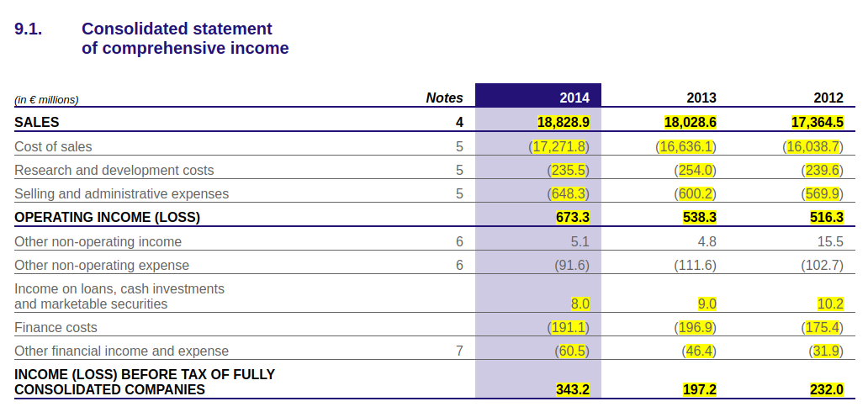Click note 6 beside Other non-operating income
Image resolution: width=868 pixels, height=412 pixels.
(x=459, y=242)
